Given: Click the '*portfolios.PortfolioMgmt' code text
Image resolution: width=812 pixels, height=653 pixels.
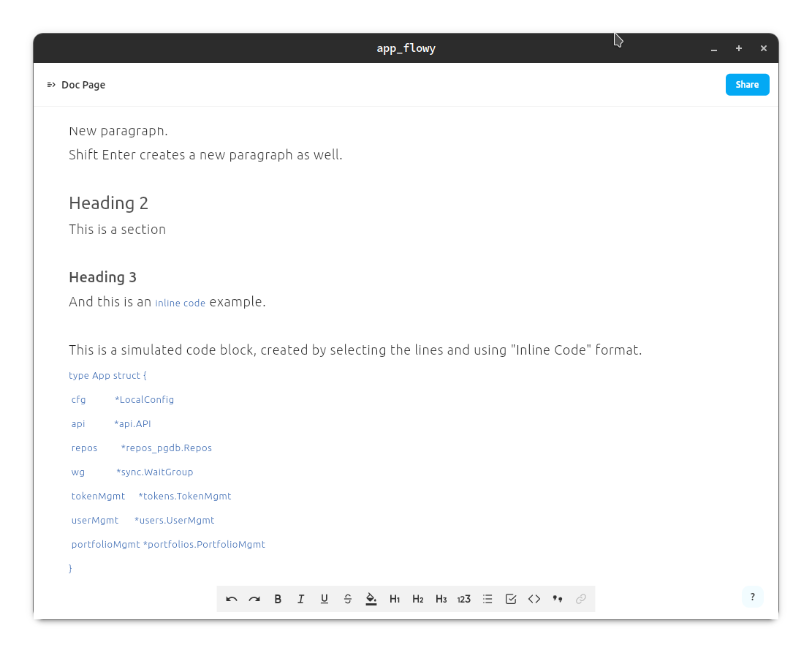Looking at the screenshot, I should click(204, 545).
